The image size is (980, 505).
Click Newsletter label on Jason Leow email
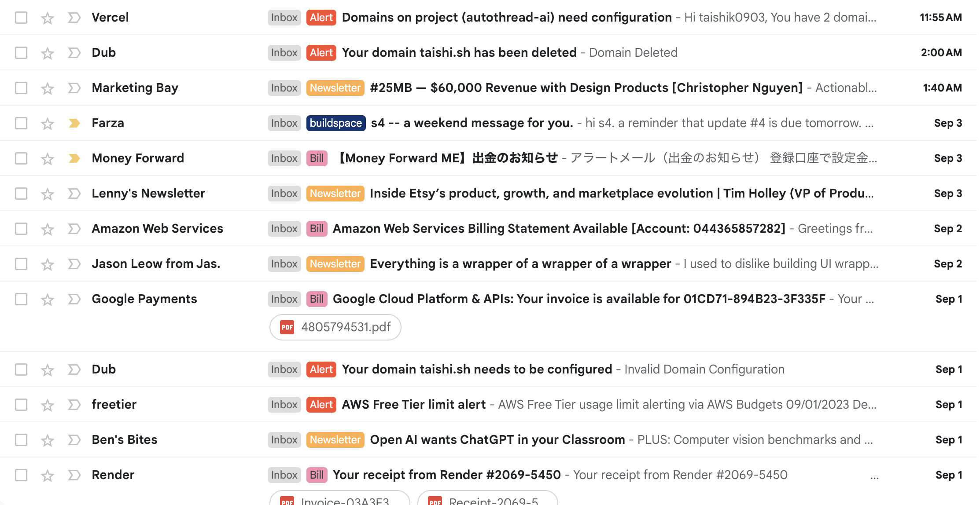[335, 264]
